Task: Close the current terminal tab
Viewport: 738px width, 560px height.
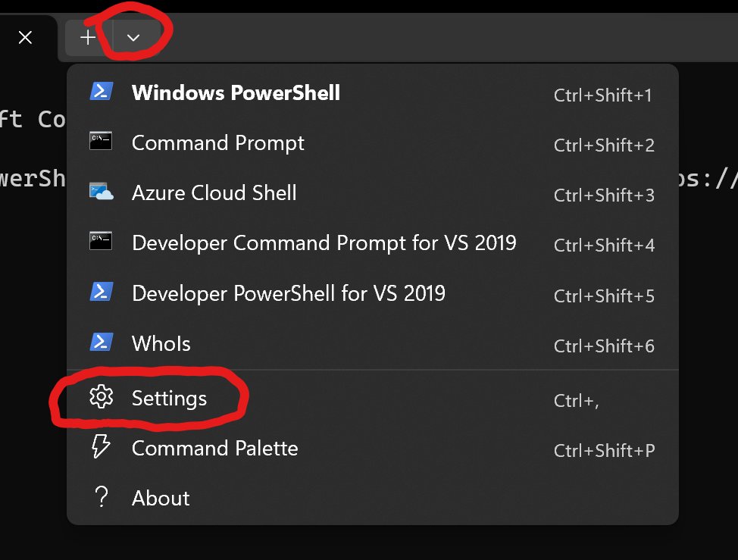Action: [x=25, y=37]
